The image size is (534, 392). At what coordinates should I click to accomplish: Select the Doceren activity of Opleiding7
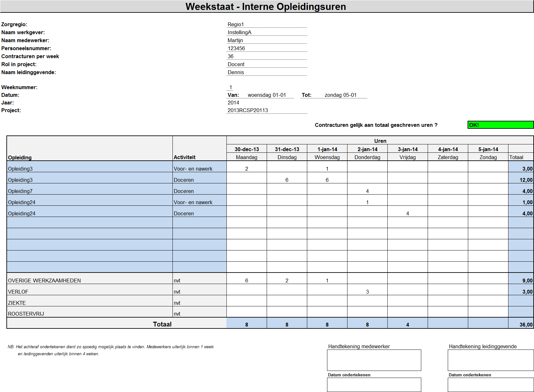tap(200, 189)
